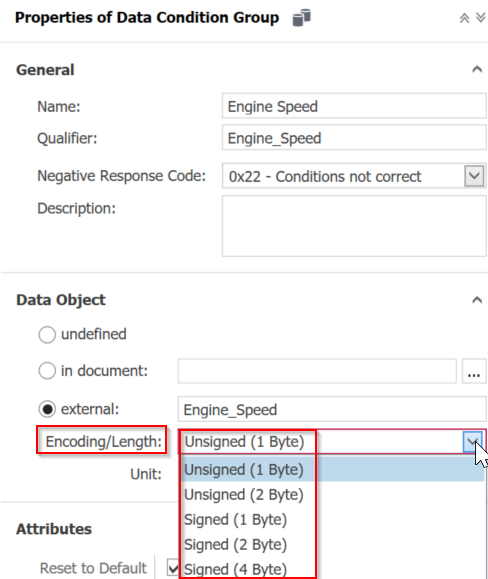488x579 pixels.
Task: Choose Signed (1 Byte) option
Action: [332, 520]
